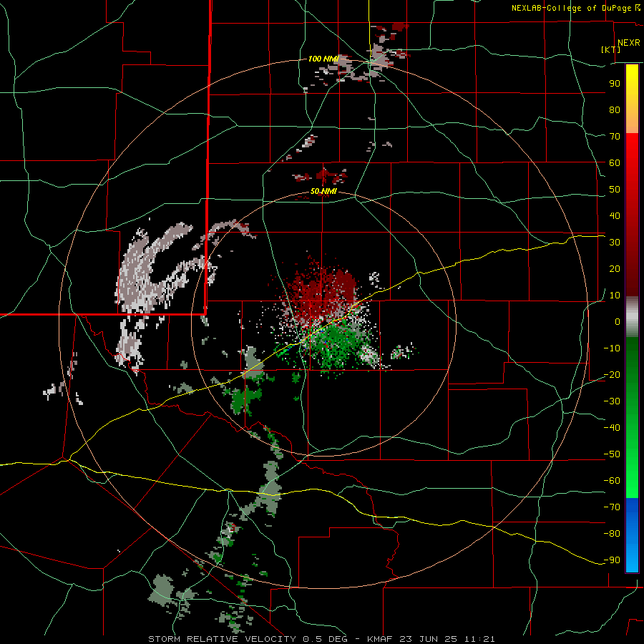Click the 60 value on velocity scale
644x644 pixels.
pos(615,162)
